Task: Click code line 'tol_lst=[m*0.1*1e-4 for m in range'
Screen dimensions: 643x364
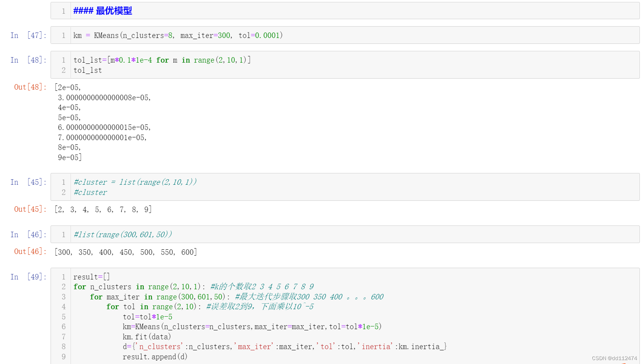Action: point(162,60)
